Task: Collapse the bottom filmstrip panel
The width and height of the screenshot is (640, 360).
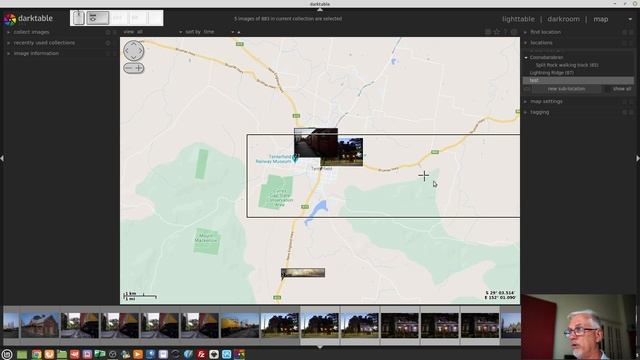Action: coord(320,347)
